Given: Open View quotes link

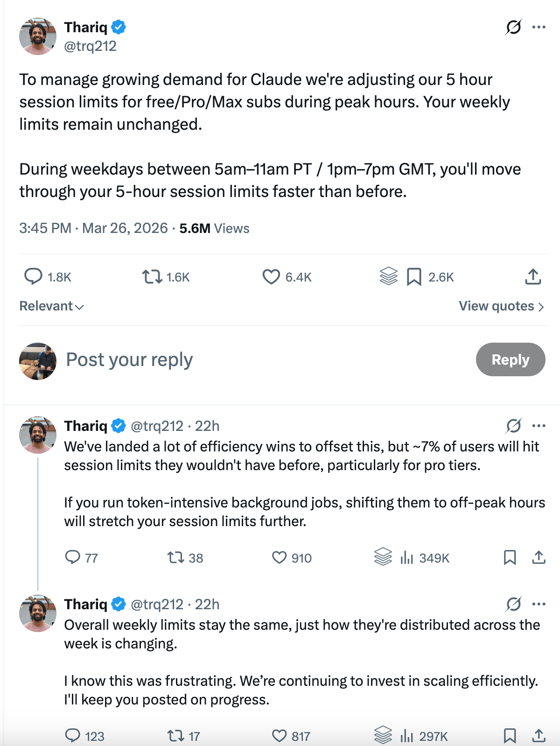Looking at the screenshot, I should click(501, 306).
